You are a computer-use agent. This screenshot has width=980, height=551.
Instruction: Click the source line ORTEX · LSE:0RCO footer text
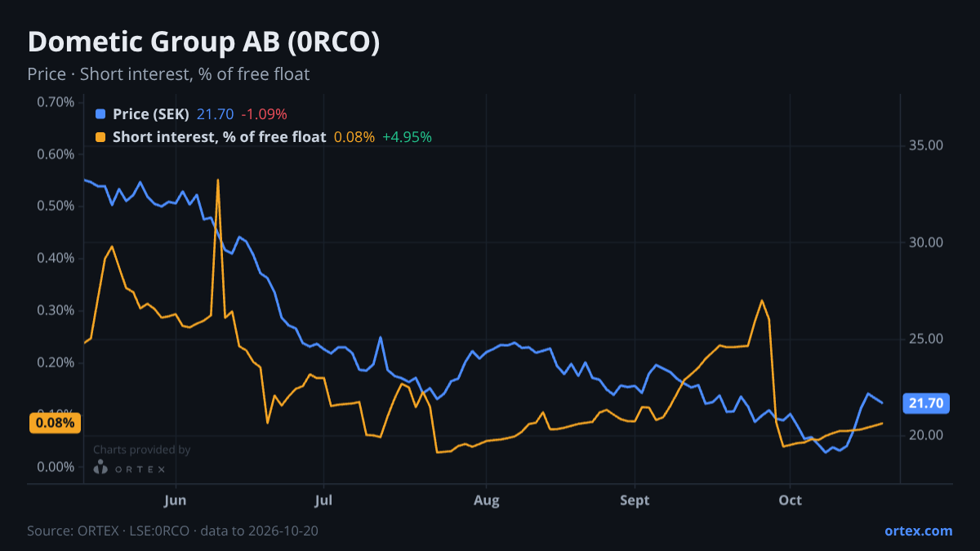172,531
